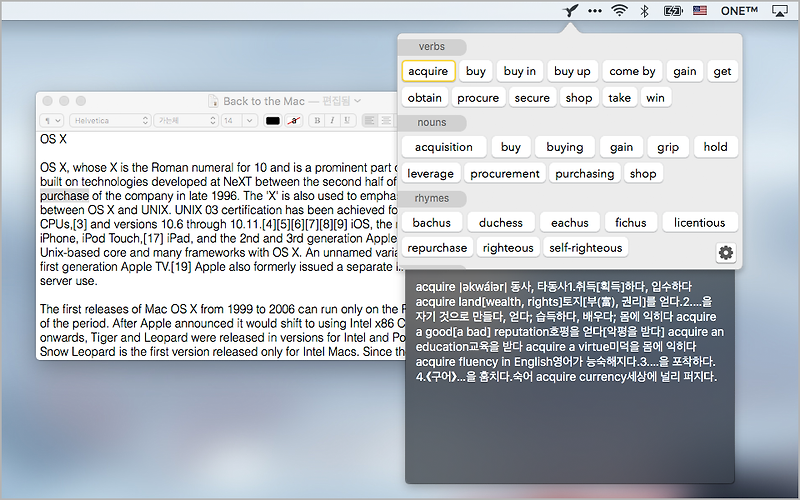Click the three-dots menu bar icon
Image resolution: width=800 pixels, height=500 pixels.
coord(594,11)
